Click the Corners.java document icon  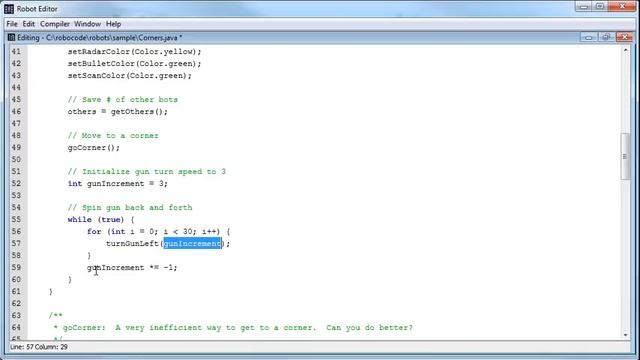(11, 38)
